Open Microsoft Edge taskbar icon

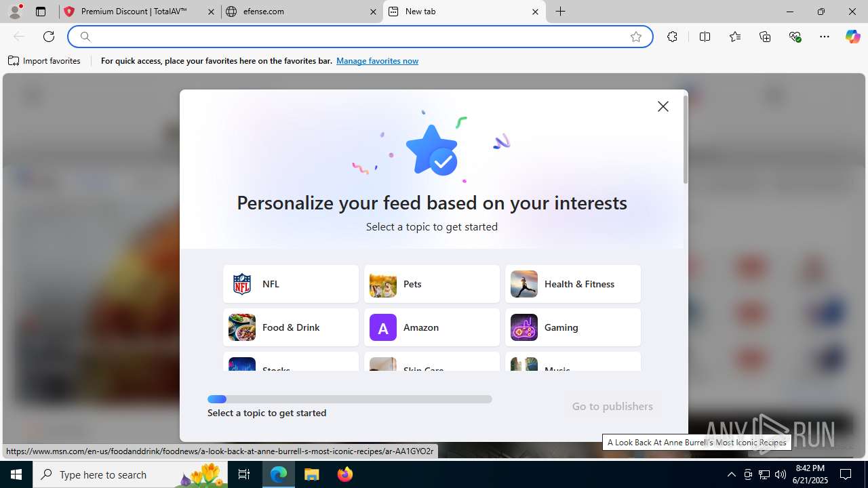coord(279,474)
